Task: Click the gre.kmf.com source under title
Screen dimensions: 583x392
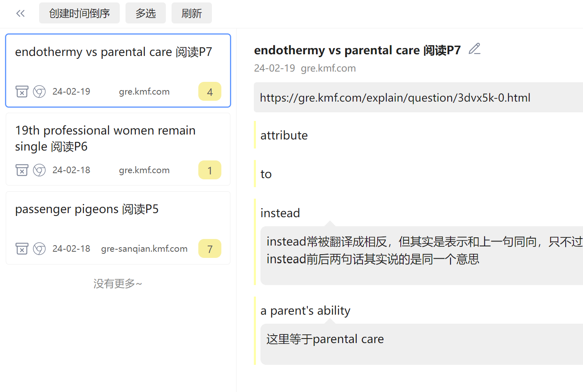Action: point(328,68)
